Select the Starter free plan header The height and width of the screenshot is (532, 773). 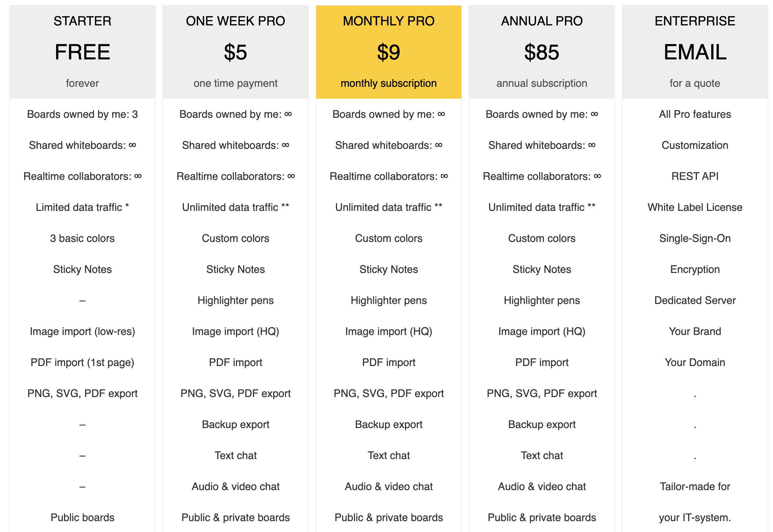click(x=83, y=21)
